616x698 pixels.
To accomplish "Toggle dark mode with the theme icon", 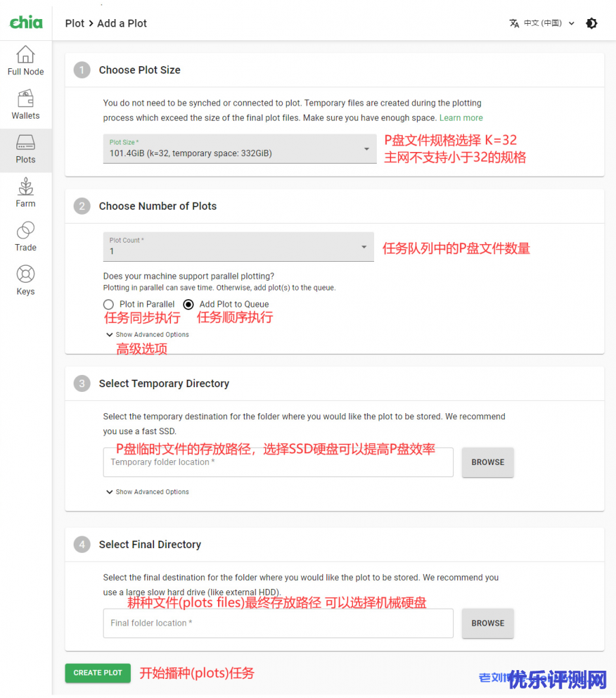I will pos(591,23).
